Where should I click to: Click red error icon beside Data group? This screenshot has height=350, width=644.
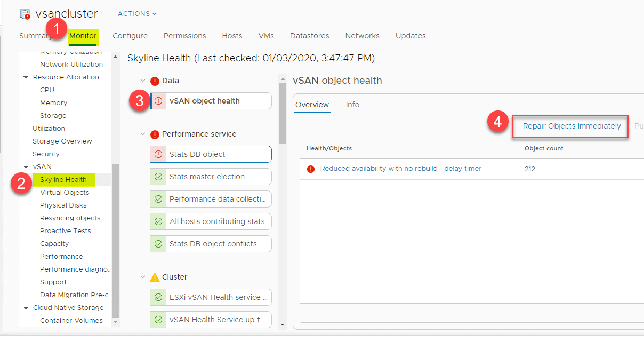(155, 81)
